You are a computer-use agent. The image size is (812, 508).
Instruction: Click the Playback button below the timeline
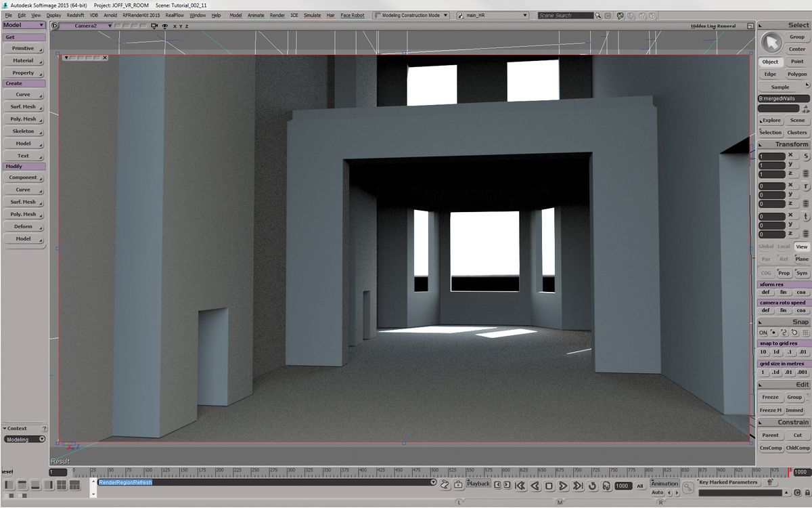click(x=478, y=484)
